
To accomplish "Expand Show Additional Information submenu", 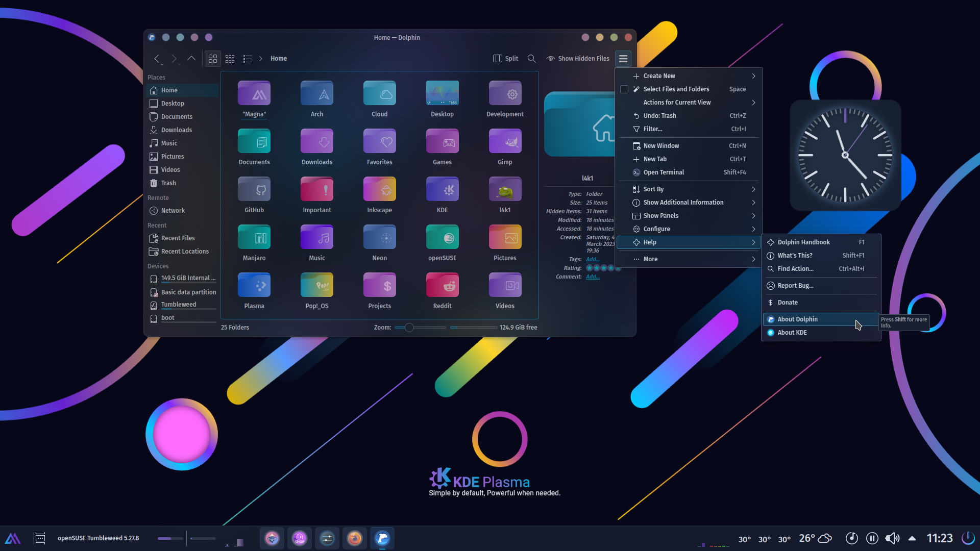I will (689, 203).
